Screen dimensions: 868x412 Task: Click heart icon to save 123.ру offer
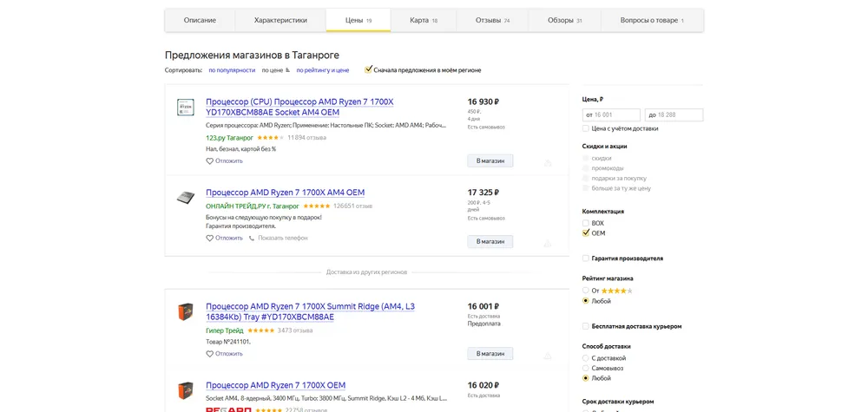point(209,161)
